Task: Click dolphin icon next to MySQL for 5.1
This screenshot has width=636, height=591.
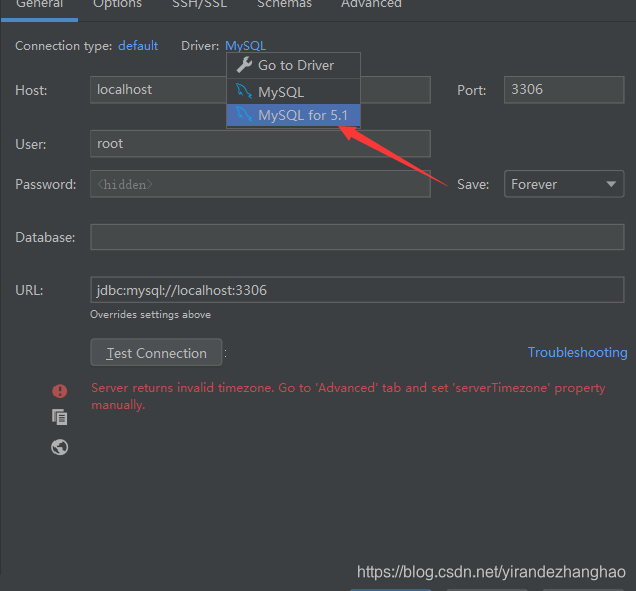Action: 244,114
